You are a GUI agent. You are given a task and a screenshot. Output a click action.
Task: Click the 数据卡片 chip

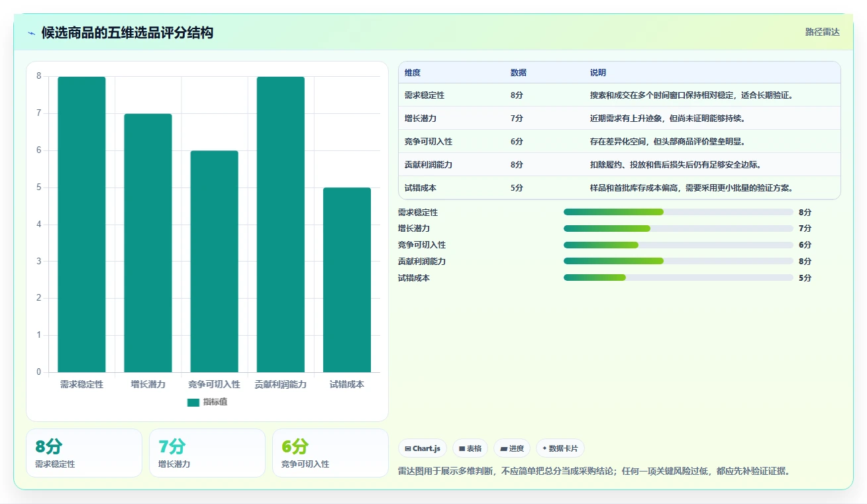[560, 448]
